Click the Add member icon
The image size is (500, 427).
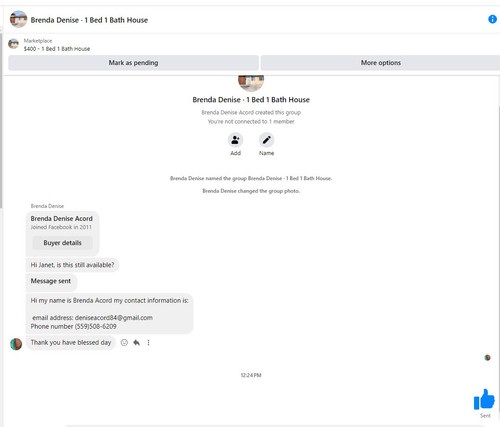235,140
